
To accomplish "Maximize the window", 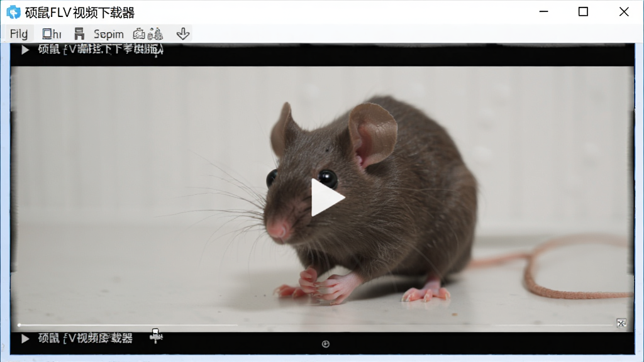I will click(x=583, y=12).
